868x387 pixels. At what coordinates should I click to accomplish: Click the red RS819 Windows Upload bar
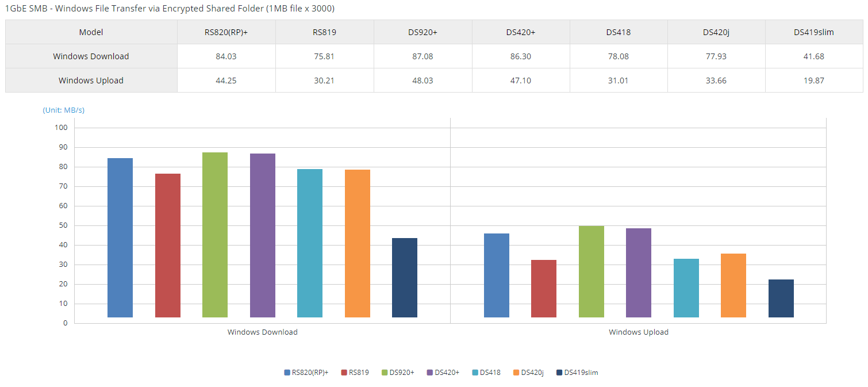point(544,289)
